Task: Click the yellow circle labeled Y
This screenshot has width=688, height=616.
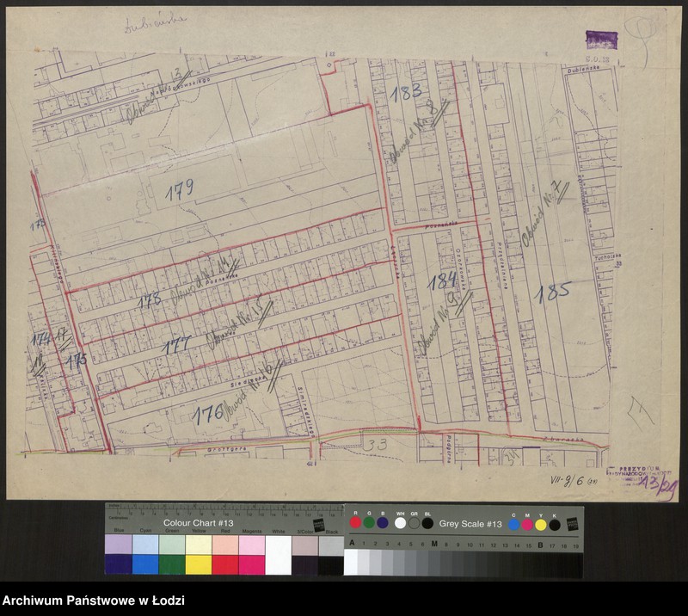Action: [541, 523]
